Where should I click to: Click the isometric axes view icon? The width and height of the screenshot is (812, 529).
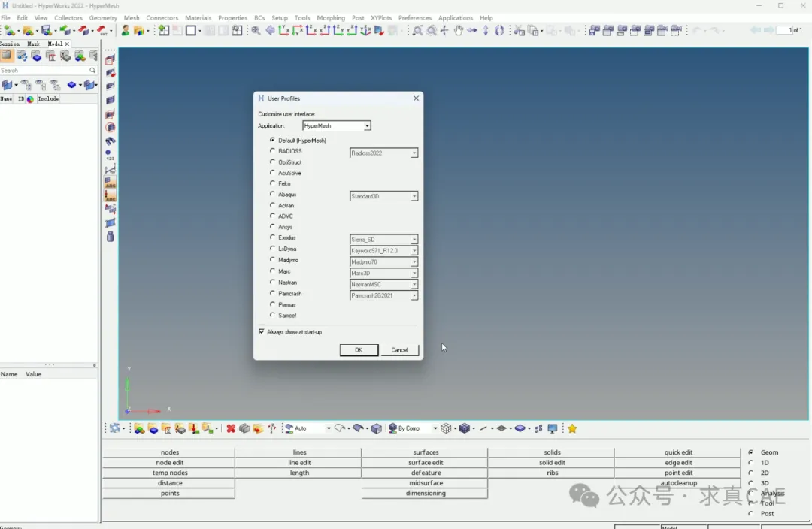[365, 31]
